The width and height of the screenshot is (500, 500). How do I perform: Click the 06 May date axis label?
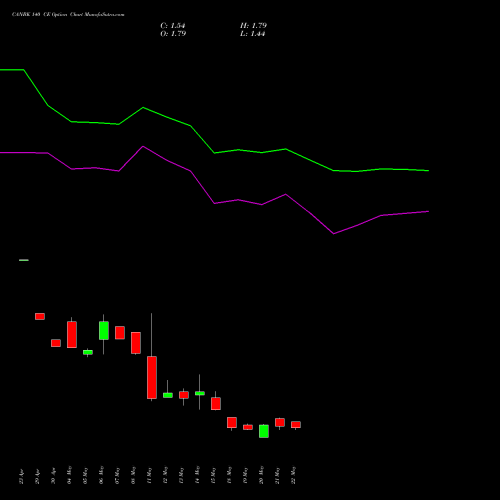point(101,475)
